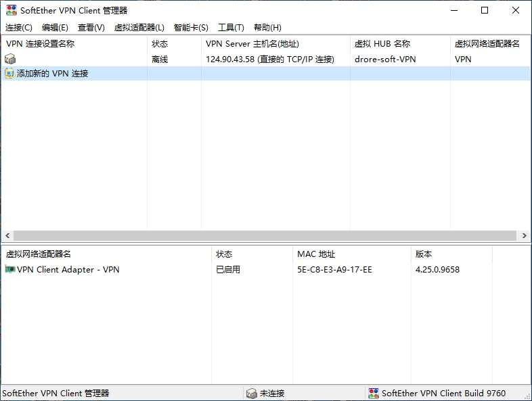Click the MAC address 5E-C8-E3-A9-17-EE
Screen dimensions: 532x401
coord(334,270)
